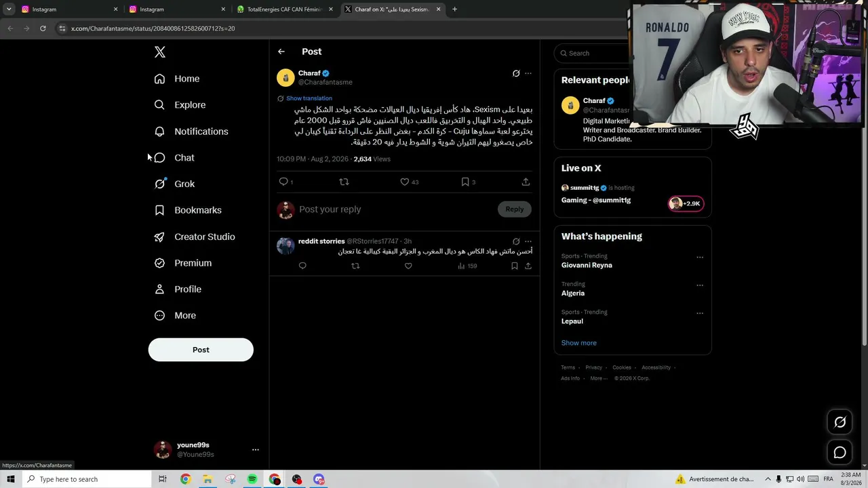
Task: Bookmark the reddit storries comment
Action: pos(515,266)
